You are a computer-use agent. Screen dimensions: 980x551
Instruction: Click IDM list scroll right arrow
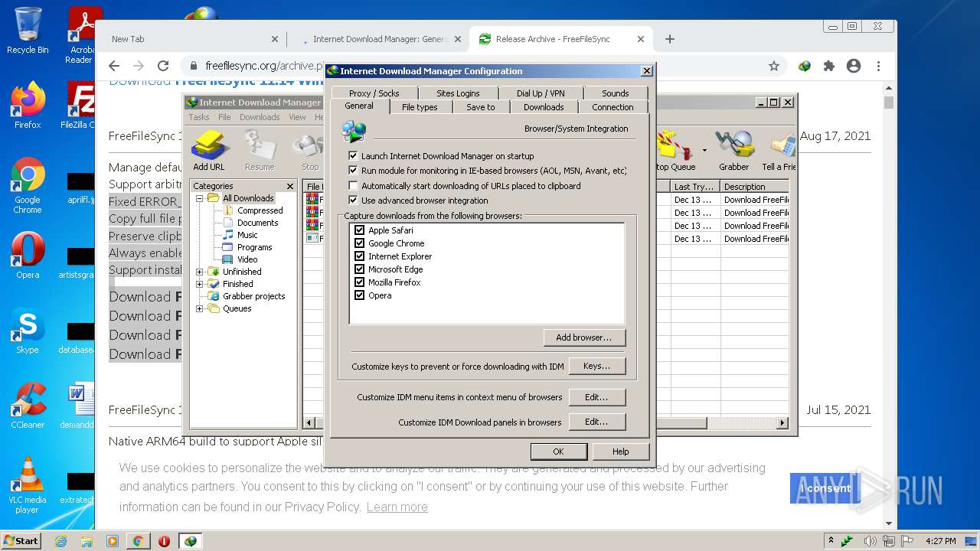tap(782, 423)
